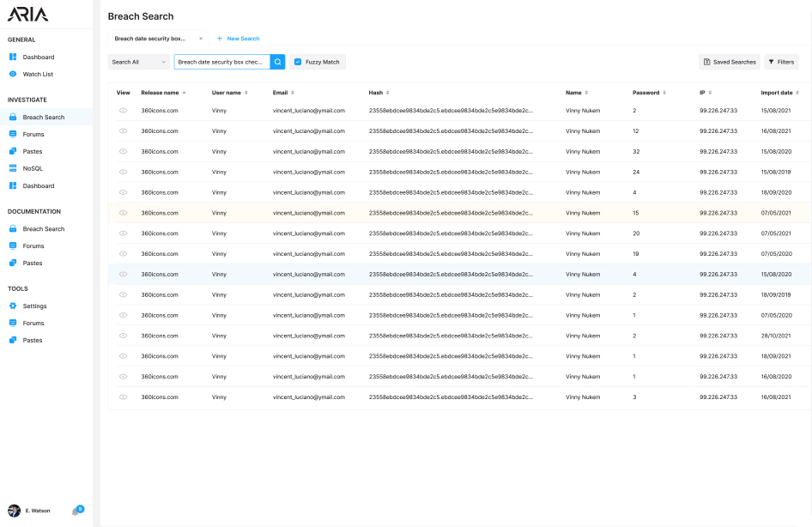This screenshot has height=527, width=812.
Task: Sort by User name column
Action: point(229,93)
